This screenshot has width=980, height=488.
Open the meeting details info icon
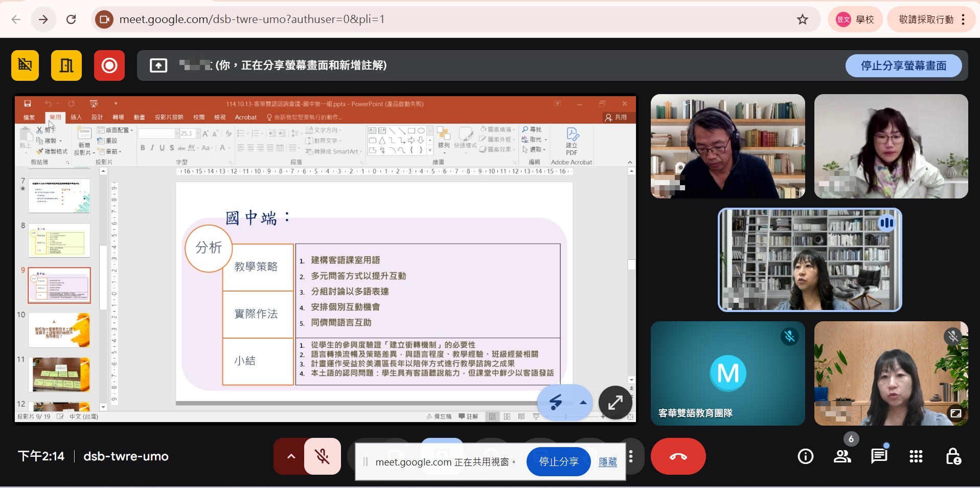(805, 456)
